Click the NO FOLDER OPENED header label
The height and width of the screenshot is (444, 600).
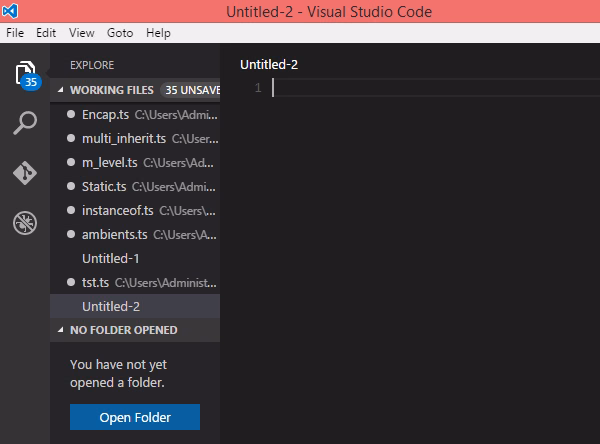coord(124,330)
